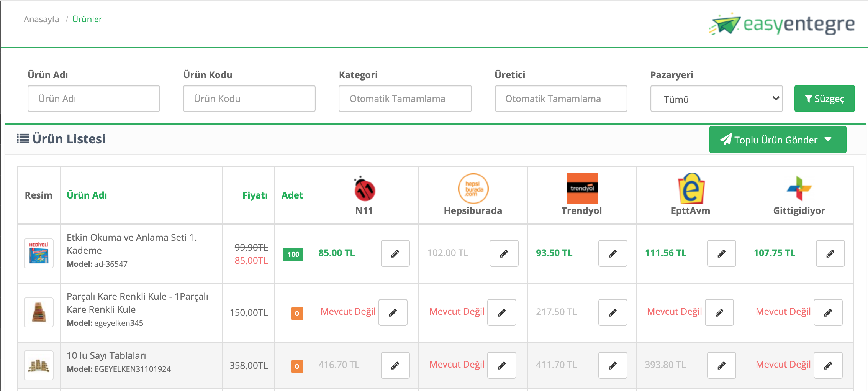Go to Anasayfa breadcrumb
The height and width of the screenshot is (391, 868).
coord(41,19)
